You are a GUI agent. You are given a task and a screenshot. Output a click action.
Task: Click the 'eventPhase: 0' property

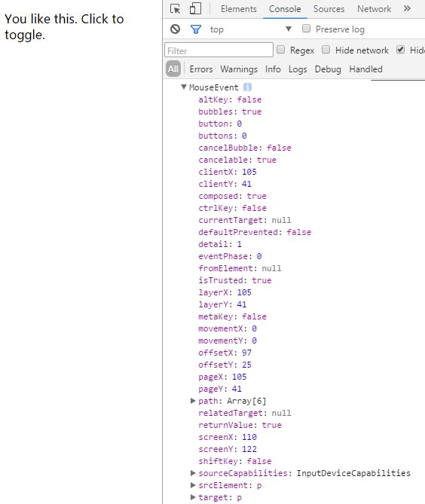(230, 256)
